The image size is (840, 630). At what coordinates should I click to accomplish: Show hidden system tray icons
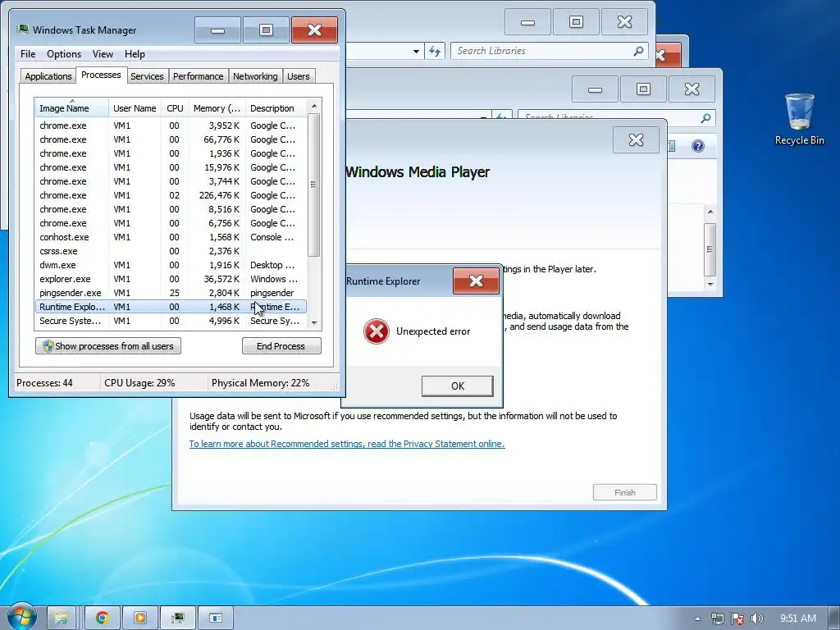697,619
